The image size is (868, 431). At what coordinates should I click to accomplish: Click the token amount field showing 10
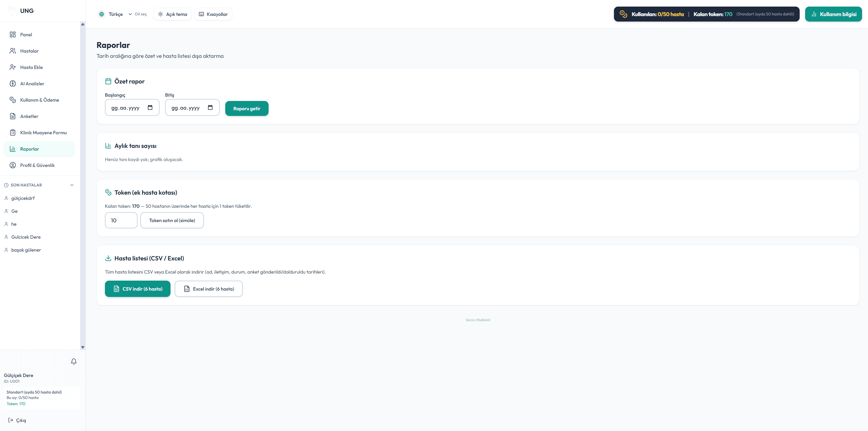121,220
